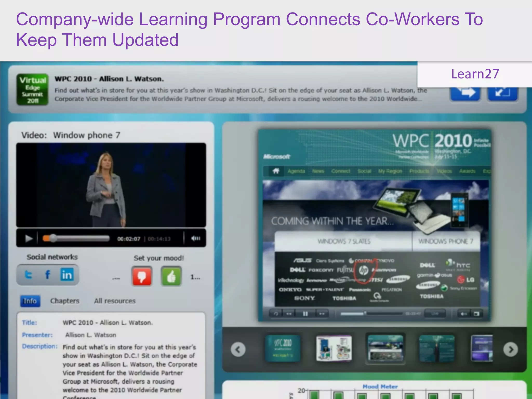Select the Windows Phone 7 tab
The width and height of the screenshot is (532, 399).
click(x=446, y=241)
